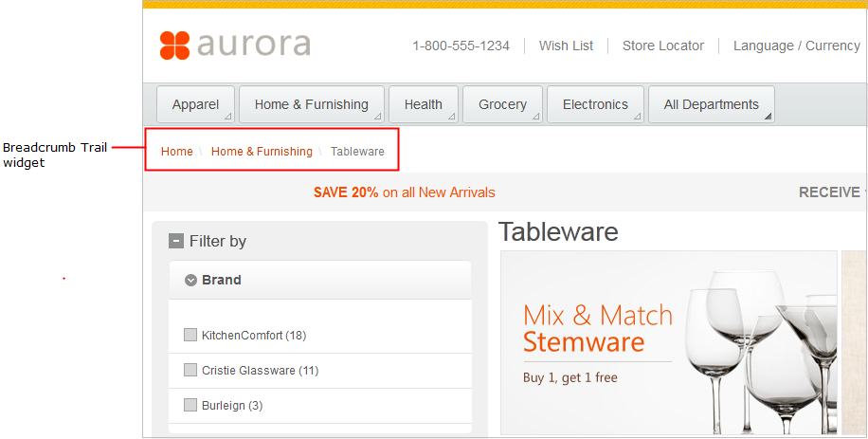Click the Buy 1, get 1 free text

[x=570, y=378]
